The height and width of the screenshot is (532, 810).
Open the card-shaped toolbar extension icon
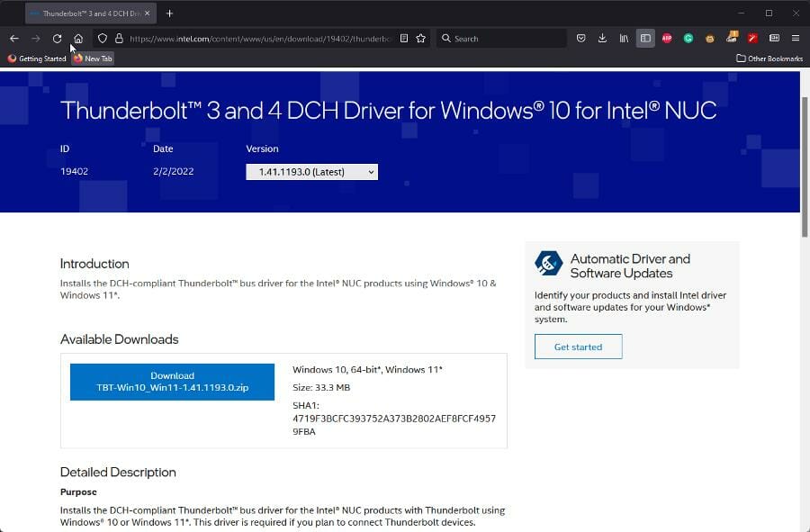point(774,38)
